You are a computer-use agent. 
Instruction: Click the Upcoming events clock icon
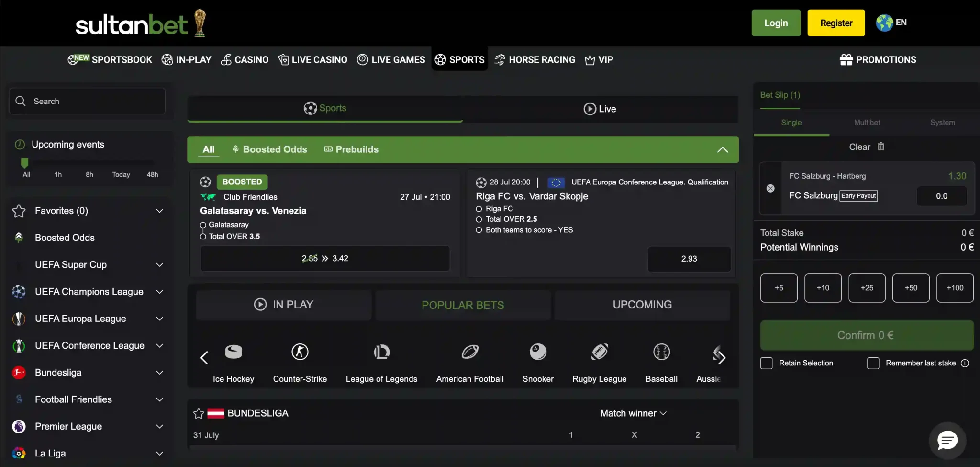(20, 144)
